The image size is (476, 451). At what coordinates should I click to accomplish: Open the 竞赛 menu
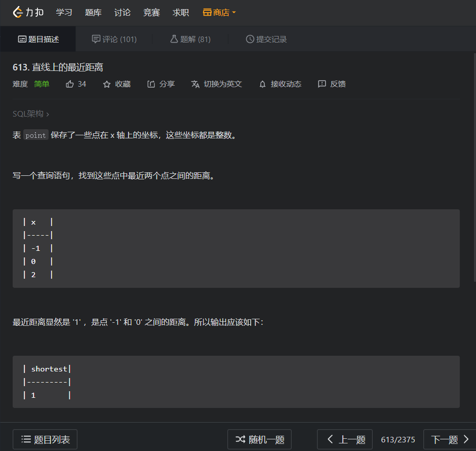click(x=151, y=13)
